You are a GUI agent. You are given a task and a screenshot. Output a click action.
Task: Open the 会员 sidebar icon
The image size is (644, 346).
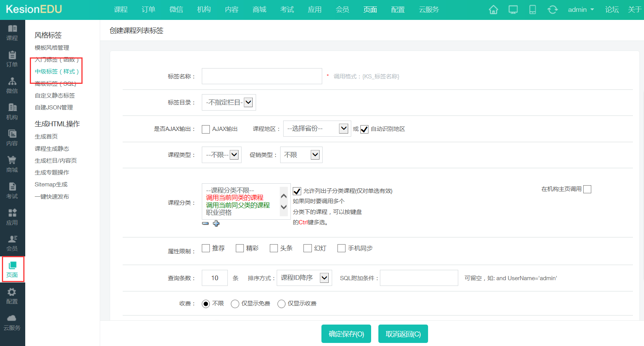12,243
